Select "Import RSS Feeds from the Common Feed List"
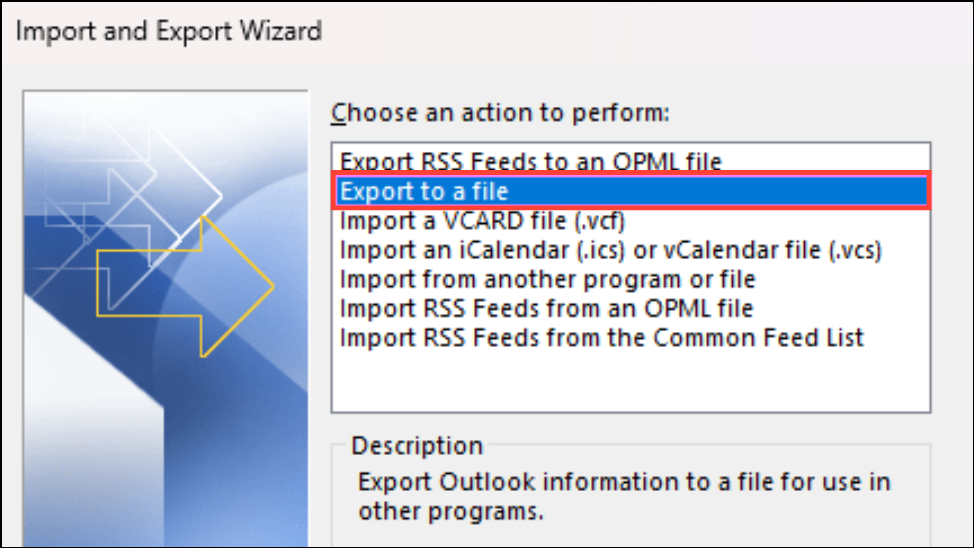 point(601,337)
